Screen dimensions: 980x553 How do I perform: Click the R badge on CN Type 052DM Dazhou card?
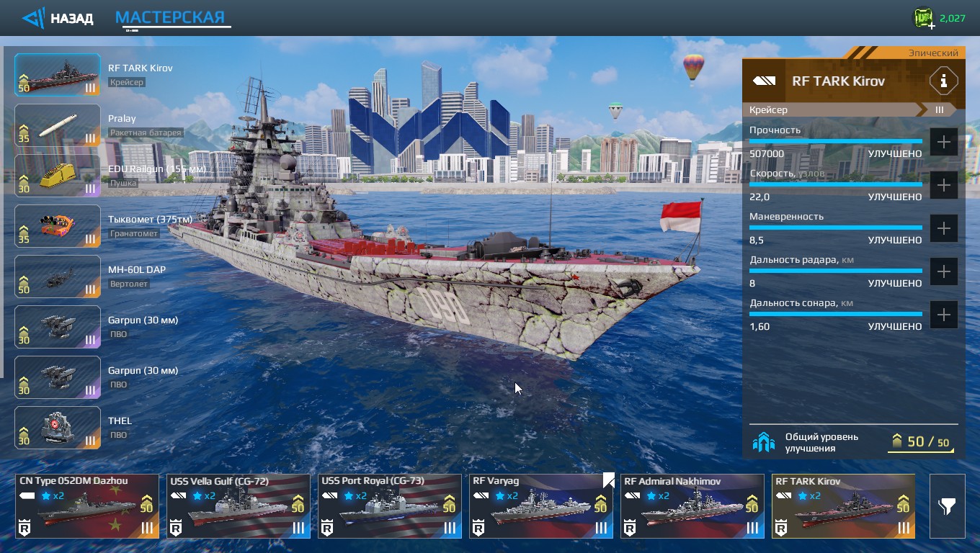(24, 528)
